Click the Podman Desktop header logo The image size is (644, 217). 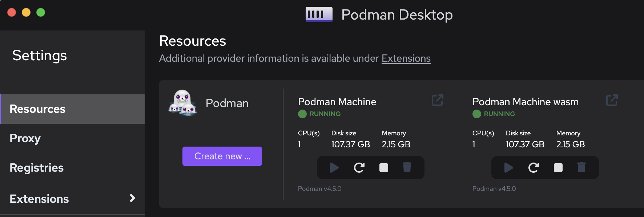tap(319, 14)
